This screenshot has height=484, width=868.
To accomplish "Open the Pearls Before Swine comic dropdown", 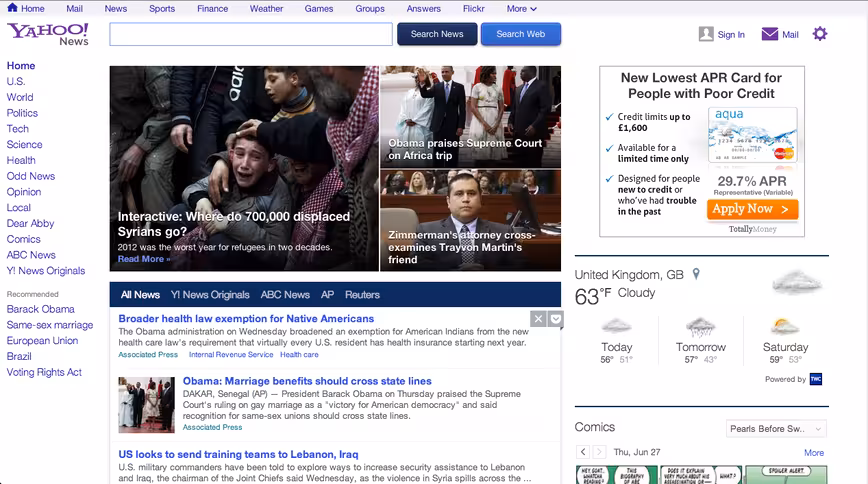I will click(x=776, y=429).
